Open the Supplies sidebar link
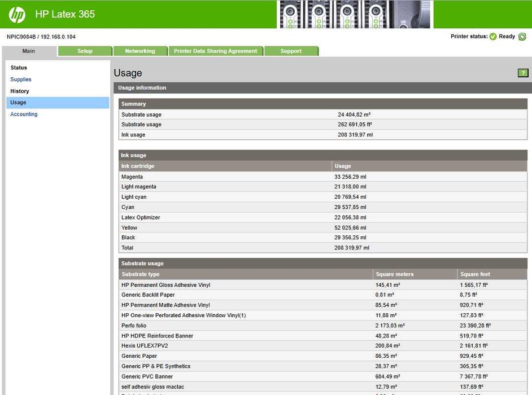532x395 pixels. 21,80
